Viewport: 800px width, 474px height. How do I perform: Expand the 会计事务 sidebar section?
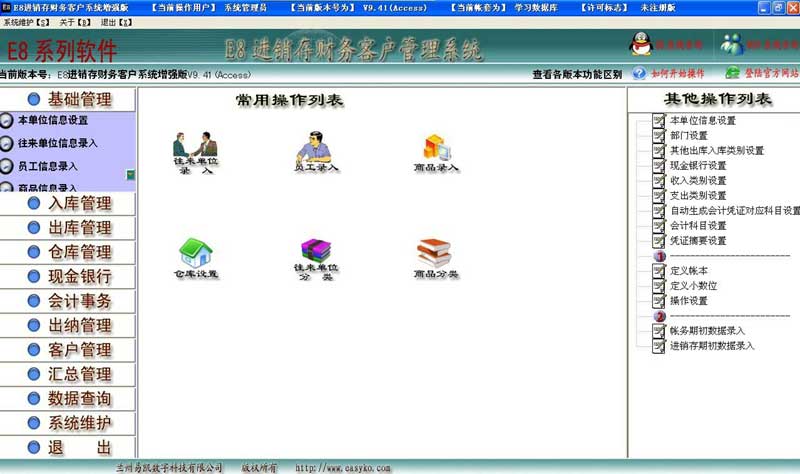point(68,301)
